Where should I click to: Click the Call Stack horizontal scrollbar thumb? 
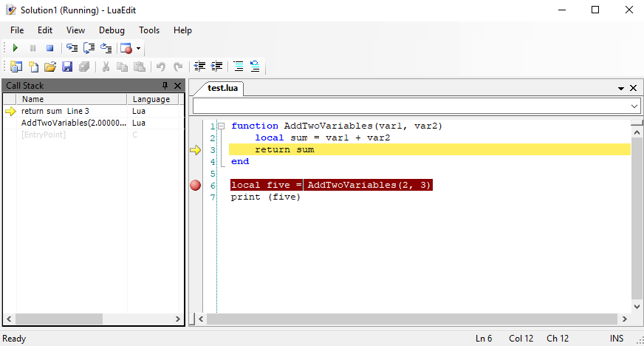click(x=59, y=319)
